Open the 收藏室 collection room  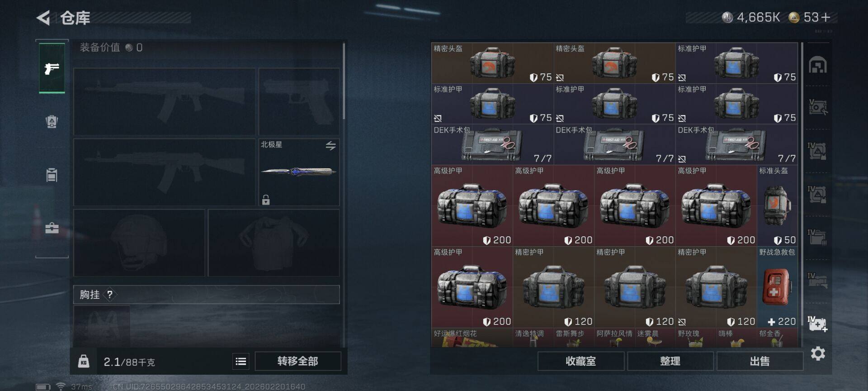coord(580,361)
